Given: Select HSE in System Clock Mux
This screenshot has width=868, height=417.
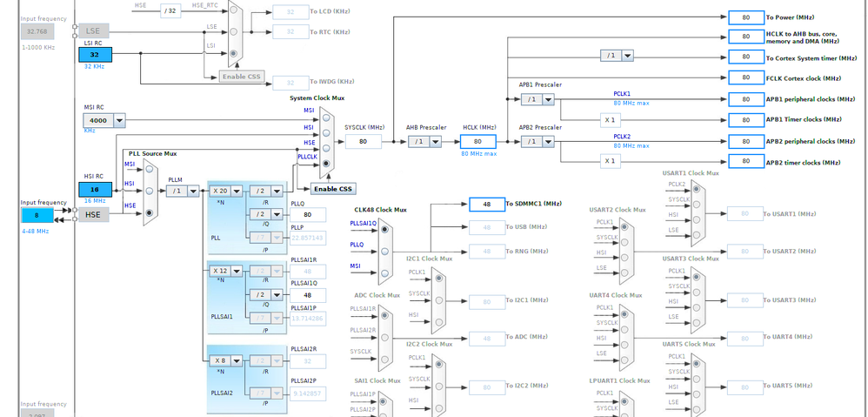Looking at the screenshot, I should (326, 148).
